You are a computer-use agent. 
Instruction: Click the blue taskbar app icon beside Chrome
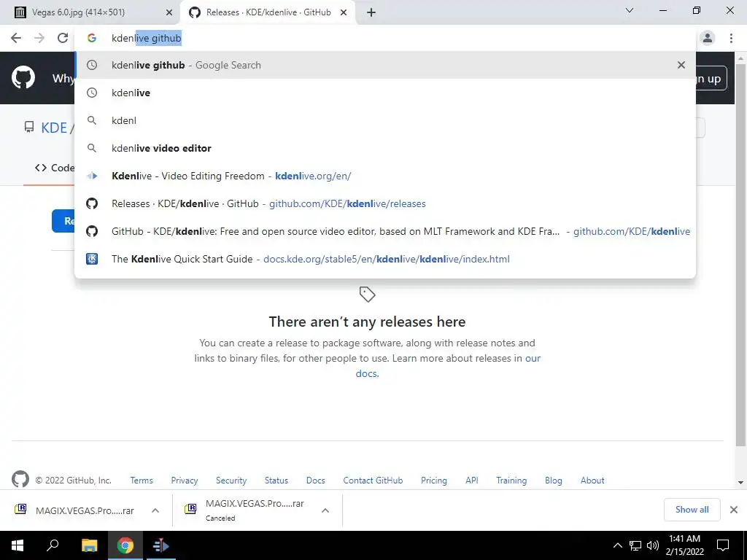point(160,545)
